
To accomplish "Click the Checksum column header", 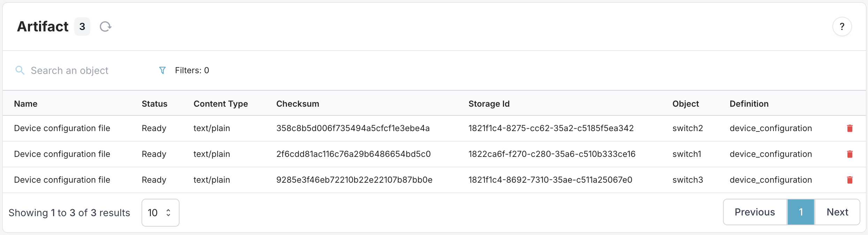I will point(297,104).
